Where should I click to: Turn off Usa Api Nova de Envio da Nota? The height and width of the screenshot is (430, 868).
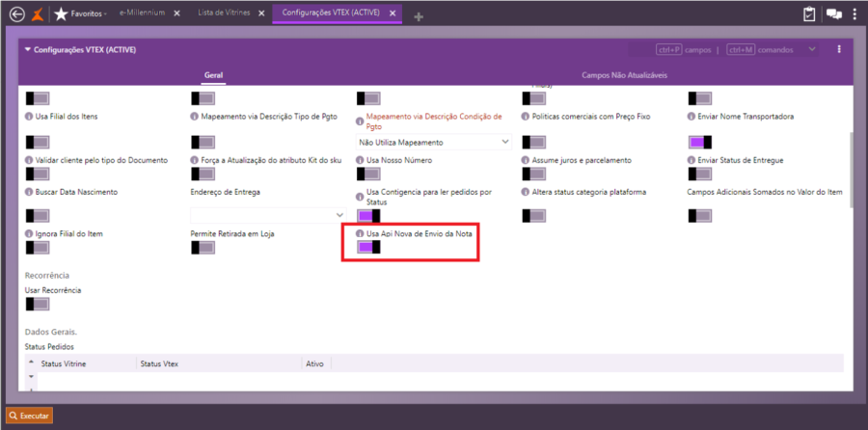click(368, 247)
